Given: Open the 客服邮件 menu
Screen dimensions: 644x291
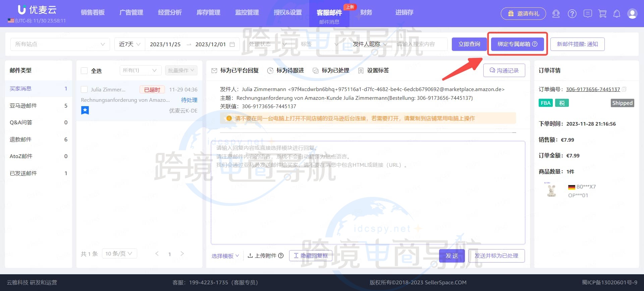Looking at the screenshot, I should (329, 12).
